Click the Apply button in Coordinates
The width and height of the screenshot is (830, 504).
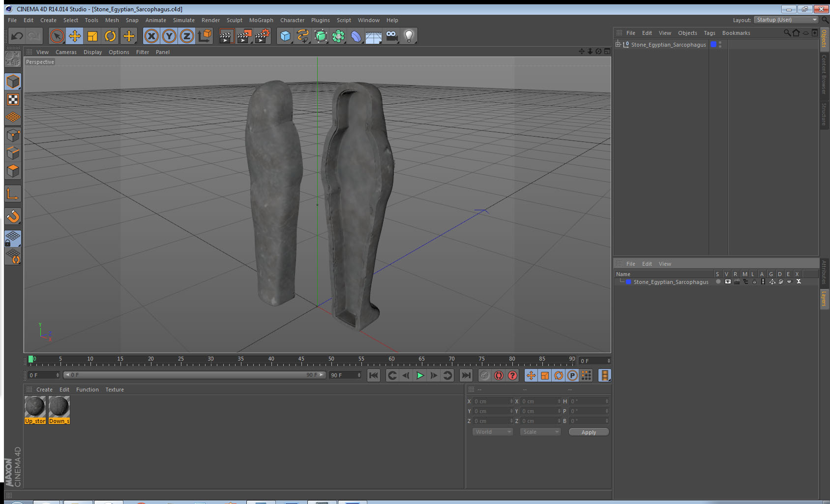pyautogui.click(x=589, y=432)
